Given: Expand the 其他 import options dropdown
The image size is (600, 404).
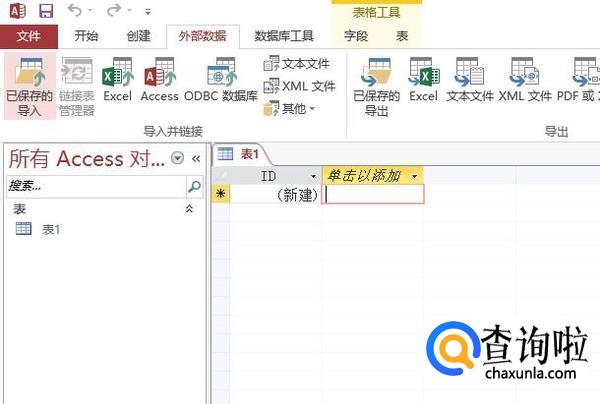Looking at the screenshot, I should pyautogui.click(x=290, y=109).
